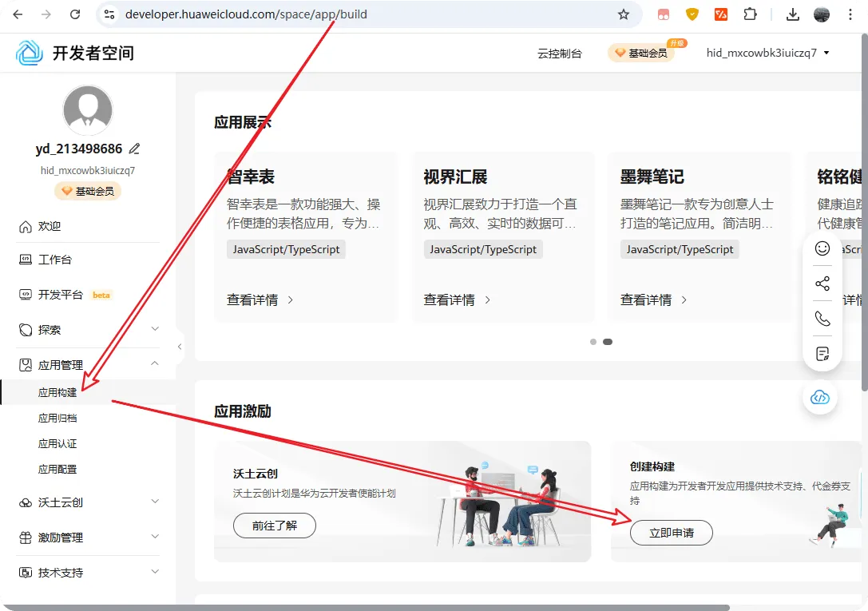This screenshot has width=868, height=611.
Task: View details 查看详情 for 墨舞笔记
Action: click(x=653, y=300)
